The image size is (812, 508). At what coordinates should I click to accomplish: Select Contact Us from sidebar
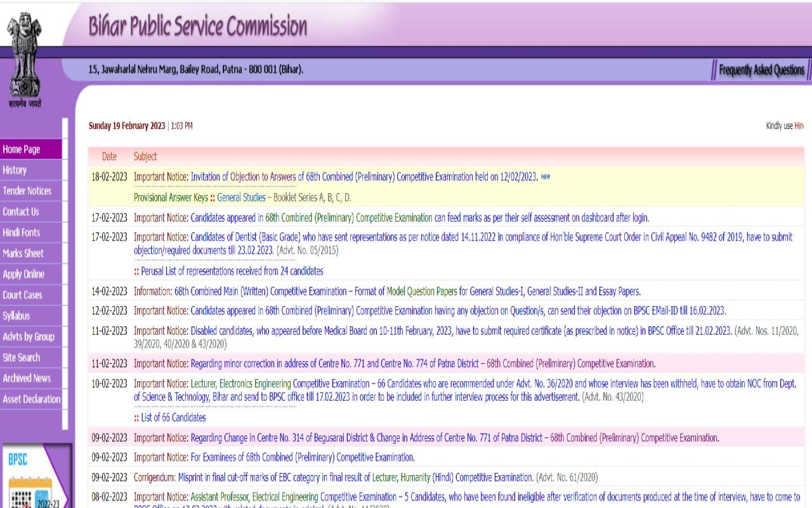(20, 211)
